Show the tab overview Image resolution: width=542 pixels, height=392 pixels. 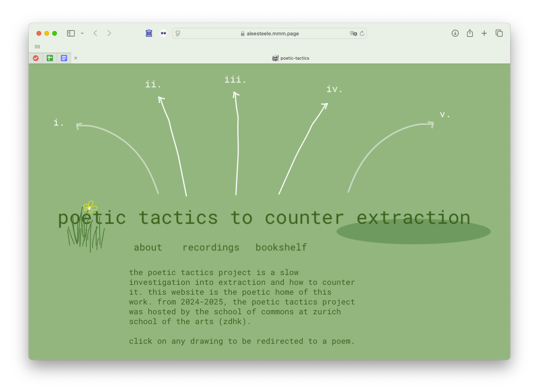point(499,33)
